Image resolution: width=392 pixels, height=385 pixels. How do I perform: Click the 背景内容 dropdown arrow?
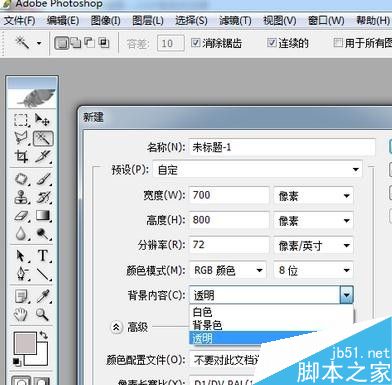pos(347,295)
